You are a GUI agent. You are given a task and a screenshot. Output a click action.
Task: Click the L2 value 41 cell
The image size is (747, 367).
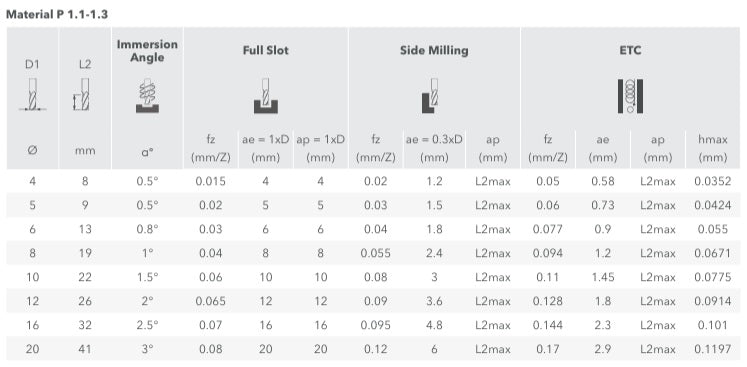[x=85, y=349]
